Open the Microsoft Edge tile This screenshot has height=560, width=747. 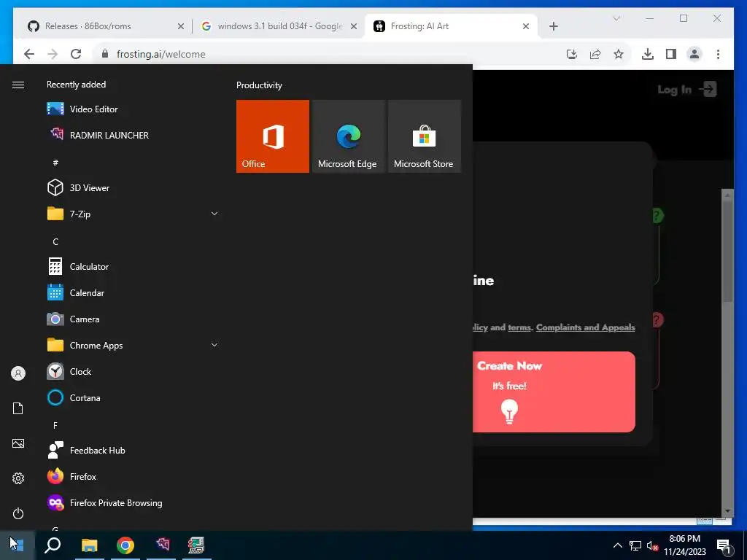(348, 136)
